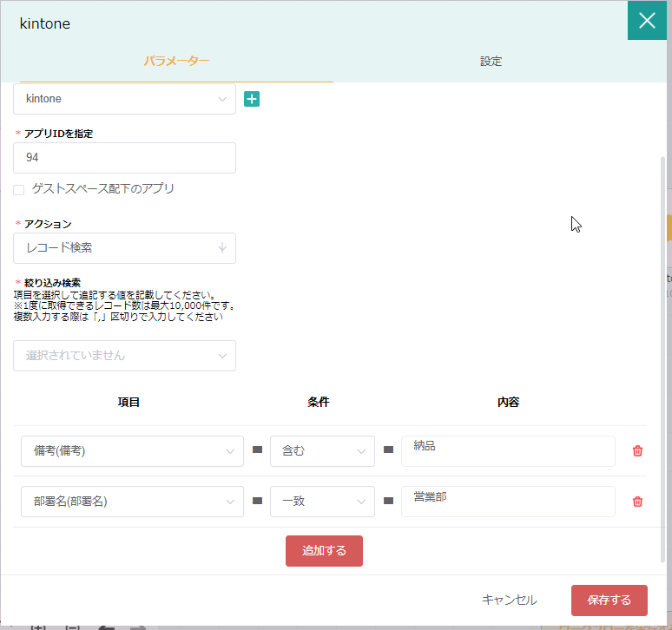Screen dimensions: 672x630
Task: Close the kintone dialog with X
Action: click(x=647, y=20)
